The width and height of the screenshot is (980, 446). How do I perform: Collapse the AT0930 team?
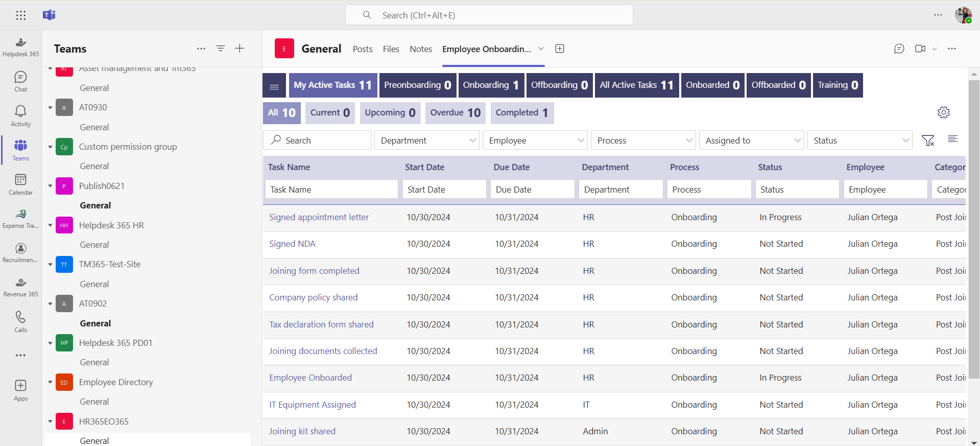point(51,108)
